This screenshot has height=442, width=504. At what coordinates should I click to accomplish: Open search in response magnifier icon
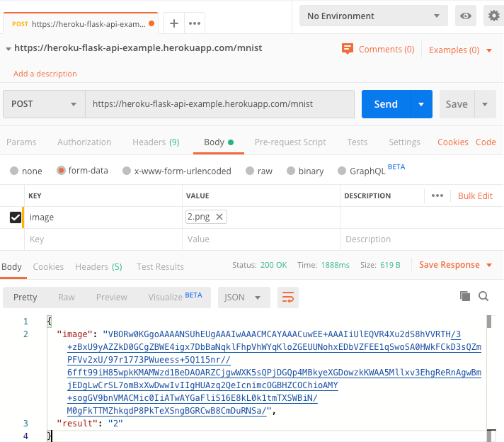pyautogui.click(x=483, y=296)
